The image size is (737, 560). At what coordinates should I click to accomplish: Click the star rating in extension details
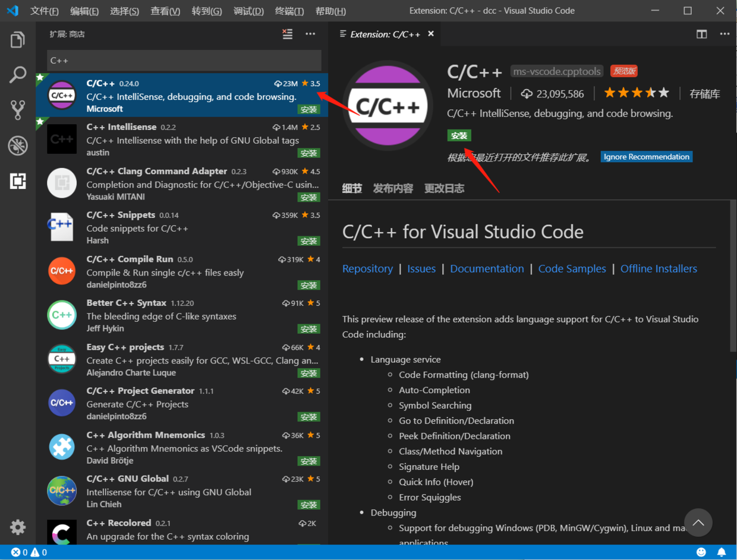click(637, 93)
